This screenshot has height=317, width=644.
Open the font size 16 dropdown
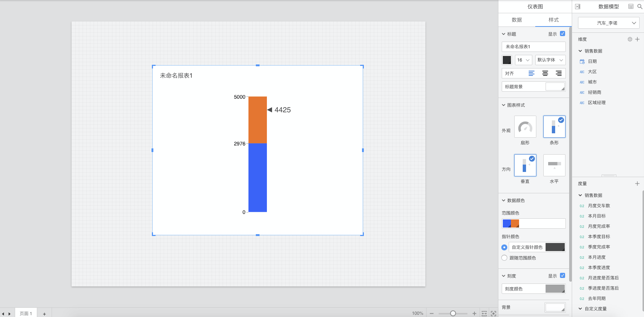click(523, 60)
